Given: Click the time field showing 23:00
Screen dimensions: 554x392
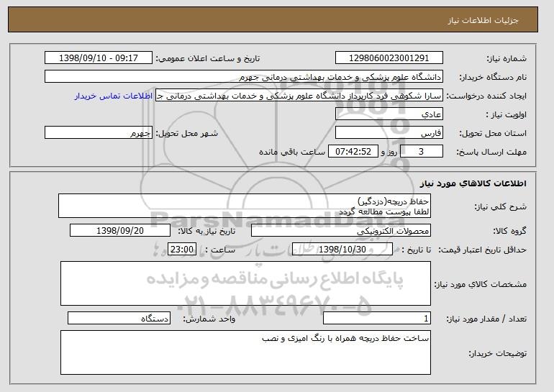Looking at the screenshot, I should 182,250.
